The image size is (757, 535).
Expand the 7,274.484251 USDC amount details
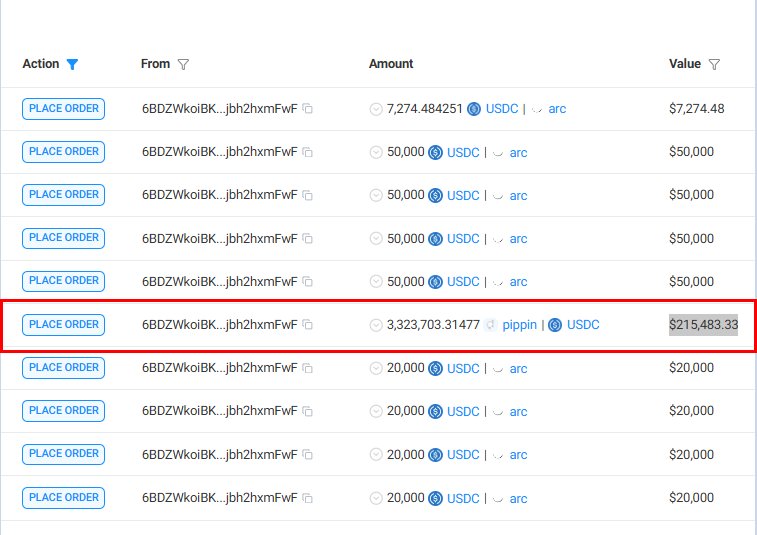pos(376,109)
